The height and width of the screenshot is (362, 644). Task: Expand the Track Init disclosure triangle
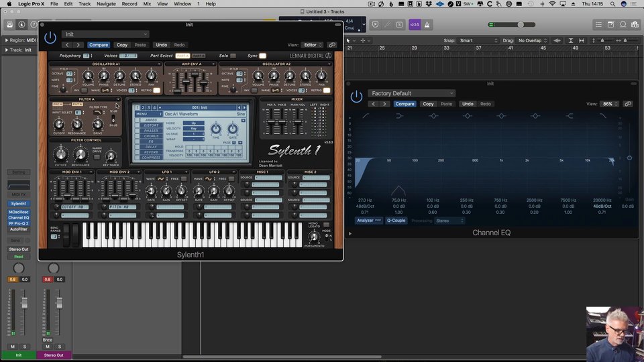tap(7, 50)
